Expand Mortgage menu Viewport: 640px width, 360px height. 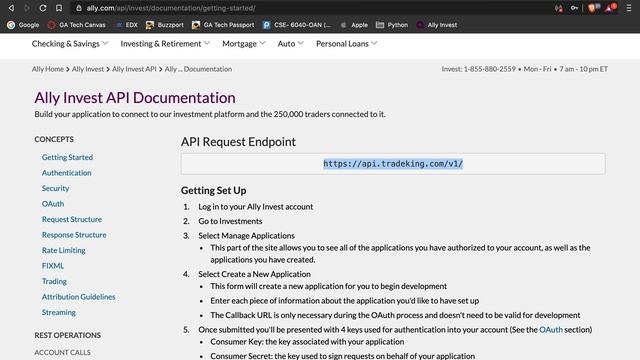[x=244, y=44]
